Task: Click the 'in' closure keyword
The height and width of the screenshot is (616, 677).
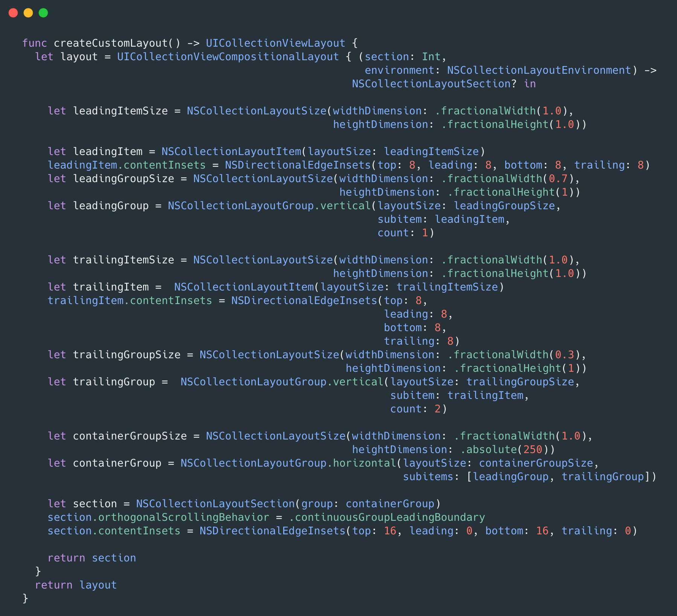Action: [x=530, y=84]
